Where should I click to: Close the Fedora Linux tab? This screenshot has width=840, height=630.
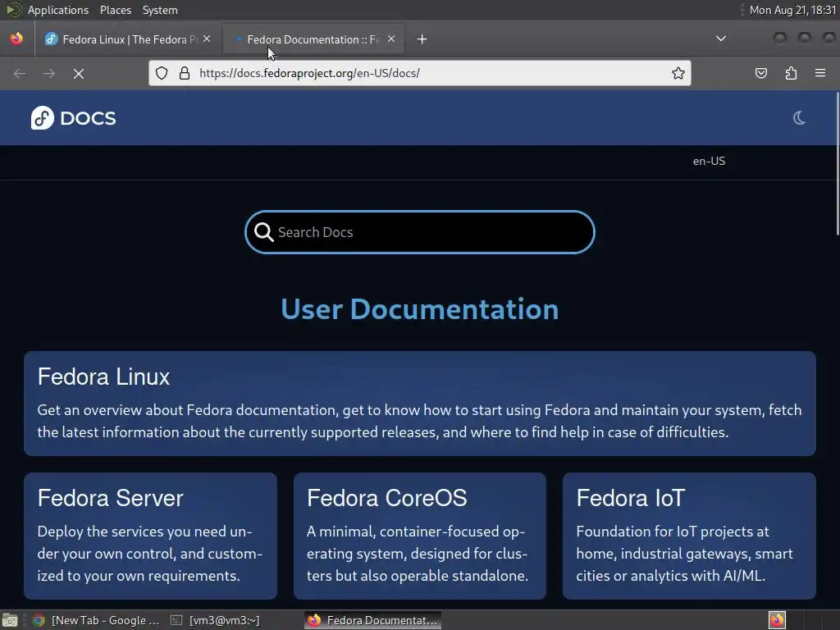(207, 39)
